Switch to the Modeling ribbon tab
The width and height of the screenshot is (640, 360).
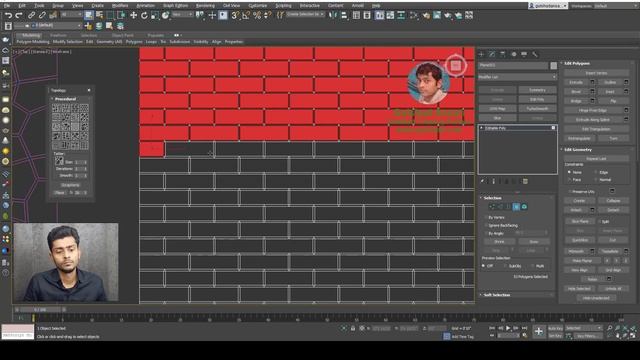(x=31, y=36)
